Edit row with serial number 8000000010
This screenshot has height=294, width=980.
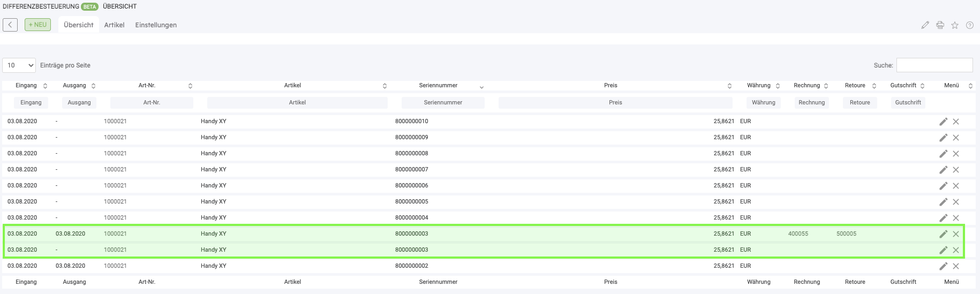[943, 122]
